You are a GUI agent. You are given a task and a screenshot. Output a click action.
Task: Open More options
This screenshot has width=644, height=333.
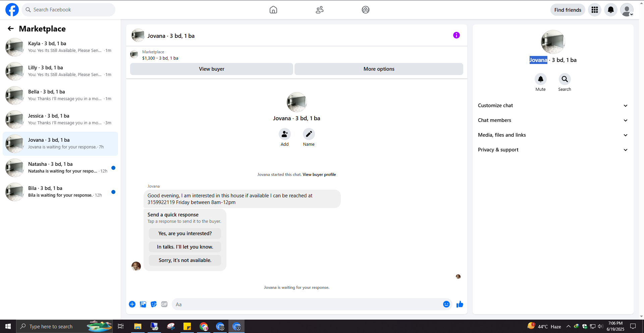point(379,69)
